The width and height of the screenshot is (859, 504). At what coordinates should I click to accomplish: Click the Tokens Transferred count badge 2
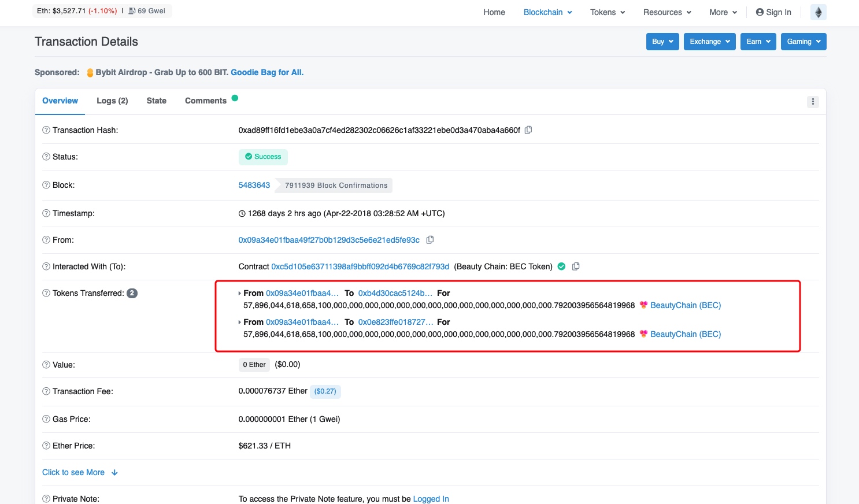tap(132, 293)
